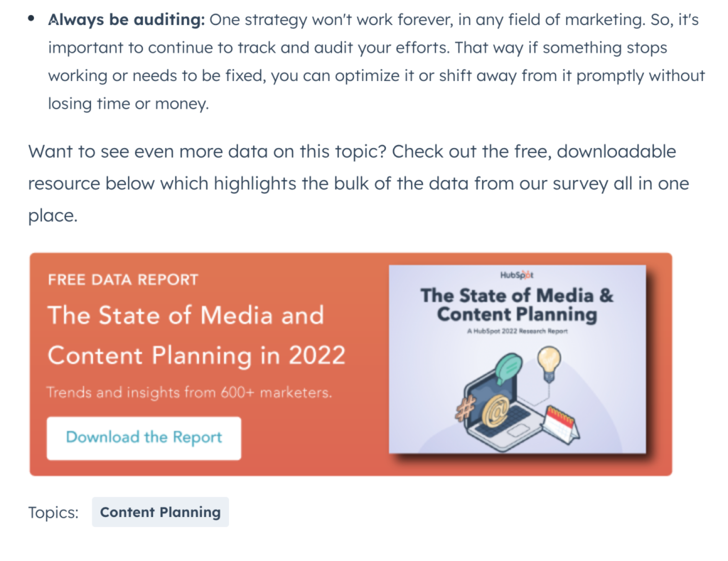The width and height of the screenshot is (728, 561).
Task: Click the Trends and insights from 600+ marketers text
Action: [189, 392]
